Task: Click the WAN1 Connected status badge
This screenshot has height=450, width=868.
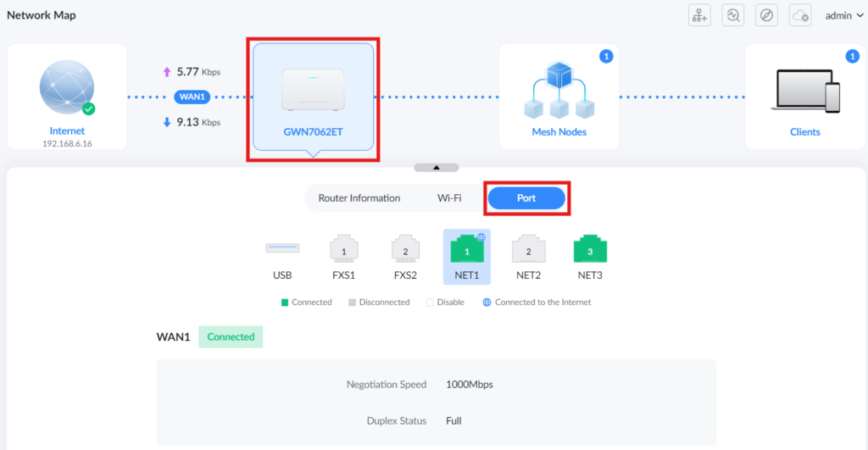Action: (x=231, y=336)
